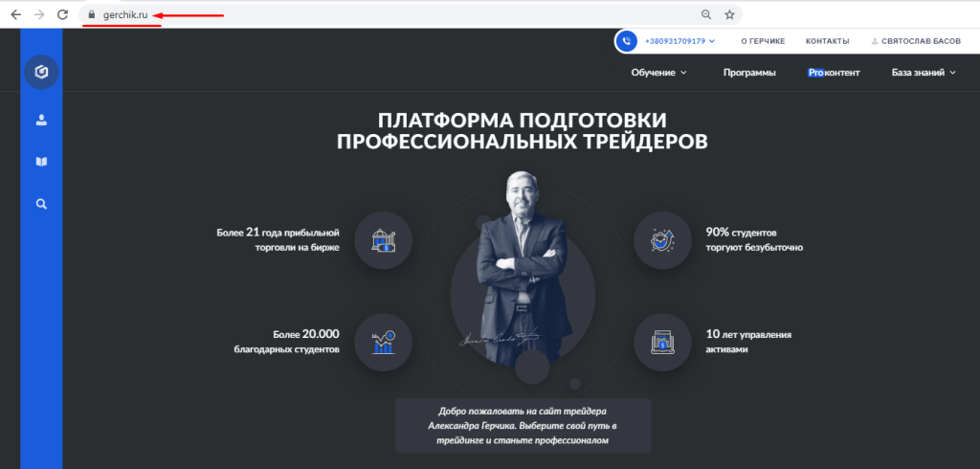Click the chart icon near 20.000 студентов

point(383,342)
